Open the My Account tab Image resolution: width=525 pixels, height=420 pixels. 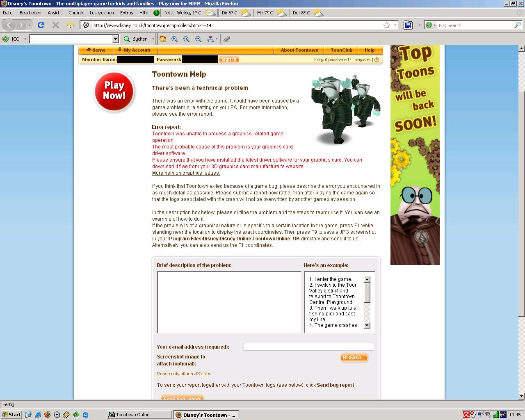136,50
